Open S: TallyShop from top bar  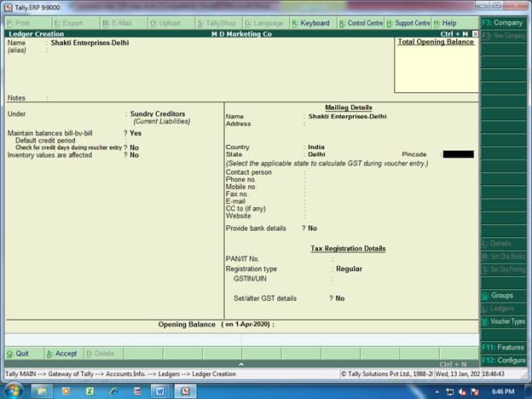219,23
